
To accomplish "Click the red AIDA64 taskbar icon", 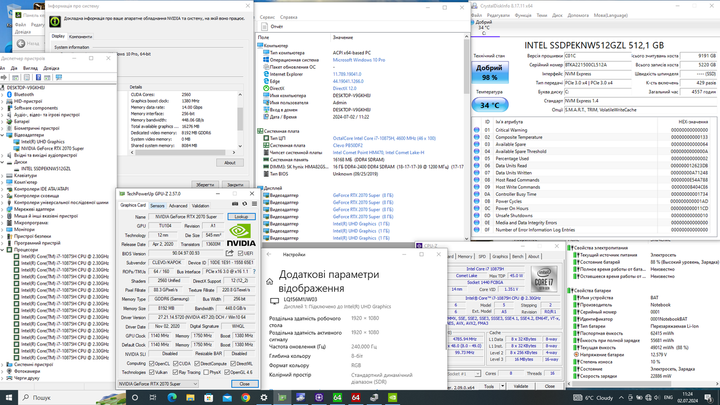I will (355, 398).
